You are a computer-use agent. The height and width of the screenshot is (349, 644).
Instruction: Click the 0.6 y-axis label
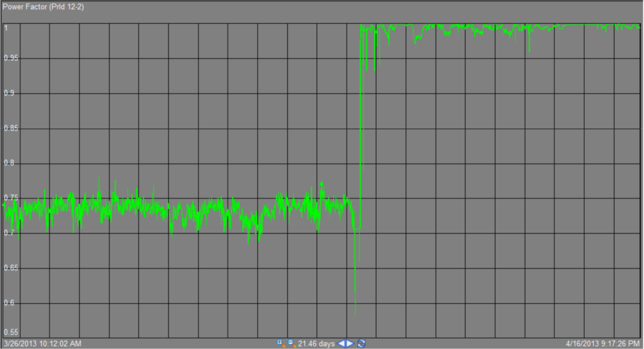[x=8, y=303]
